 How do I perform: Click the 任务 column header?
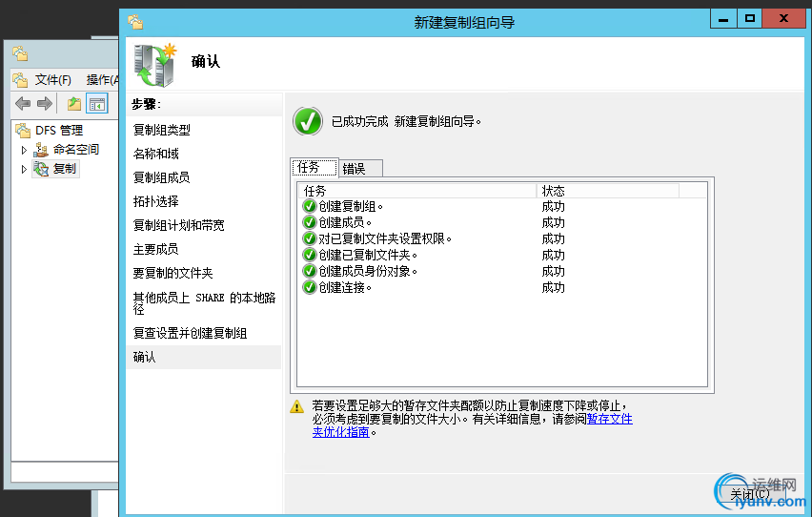(417, 191)
